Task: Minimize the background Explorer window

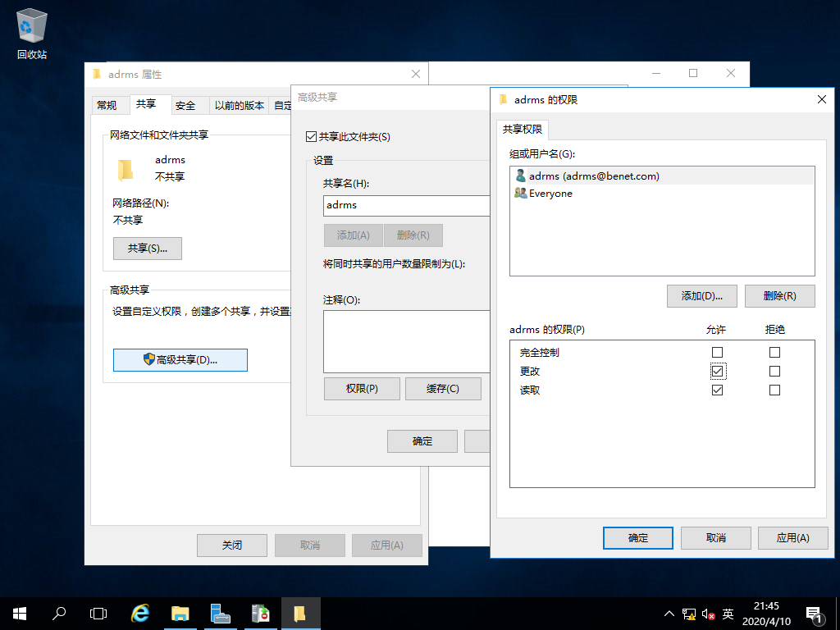Action: click(656, 73)
